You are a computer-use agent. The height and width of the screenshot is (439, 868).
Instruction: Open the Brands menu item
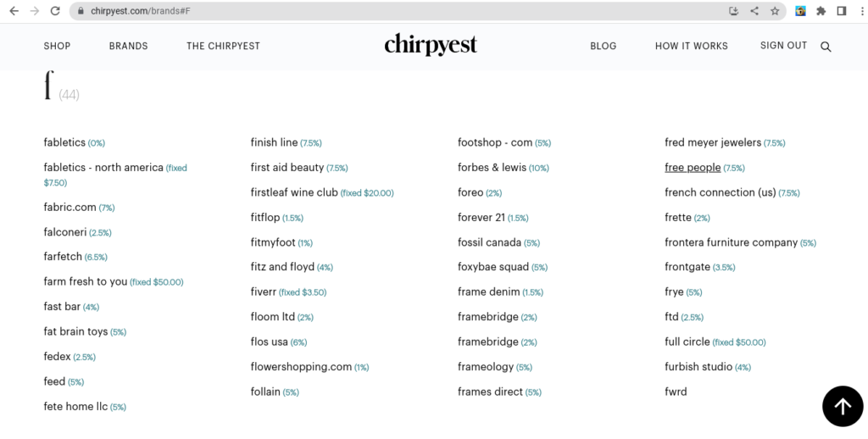coord(128,46)
